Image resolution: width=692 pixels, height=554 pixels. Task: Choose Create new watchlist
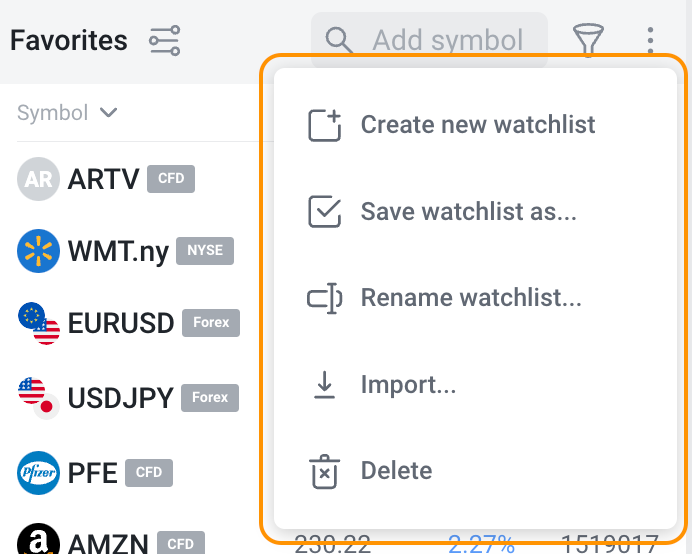477,125
